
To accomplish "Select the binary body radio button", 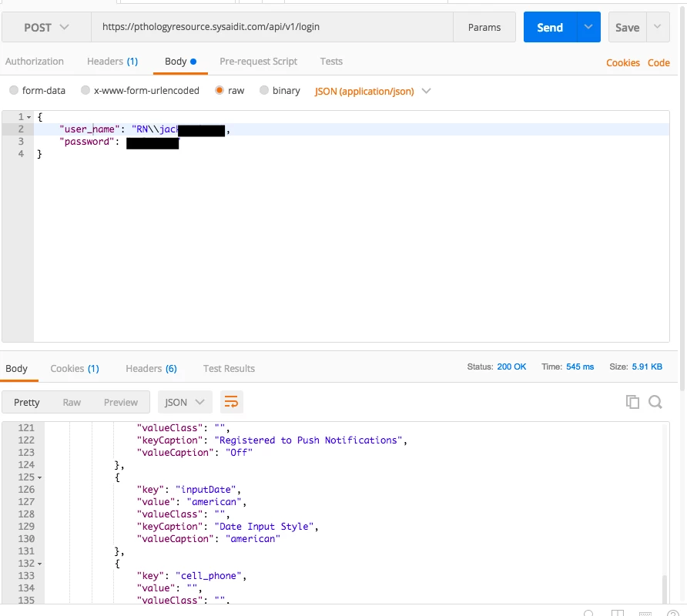I will 264,91.
